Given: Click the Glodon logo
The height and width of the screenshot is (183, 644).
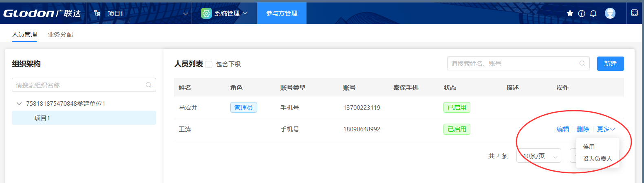Looking at the screenshot, I should (x=42, y=13).
